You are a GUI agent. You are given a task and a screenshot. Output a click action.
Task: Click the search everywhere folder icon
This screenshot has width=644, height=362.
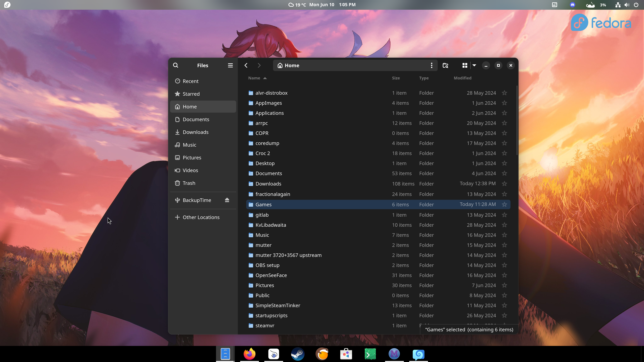445,66
